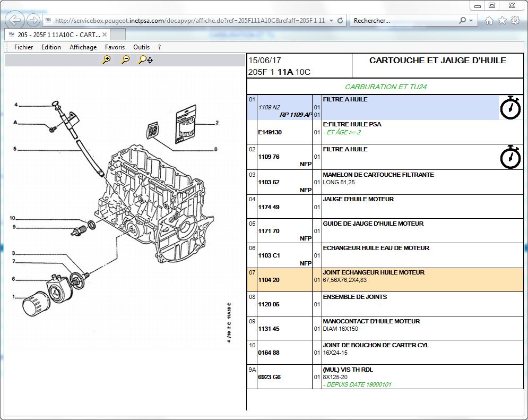Open favorites via the star icon
Image resolution: width=528 pixels, height=420 pixels.
(x=501, y=21)
